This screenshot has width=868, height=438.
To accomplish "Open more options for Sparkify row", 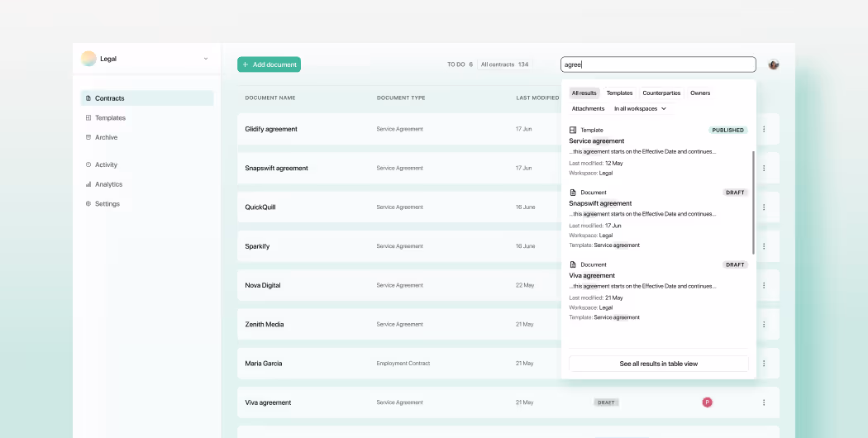I will (x=764, y=245).
